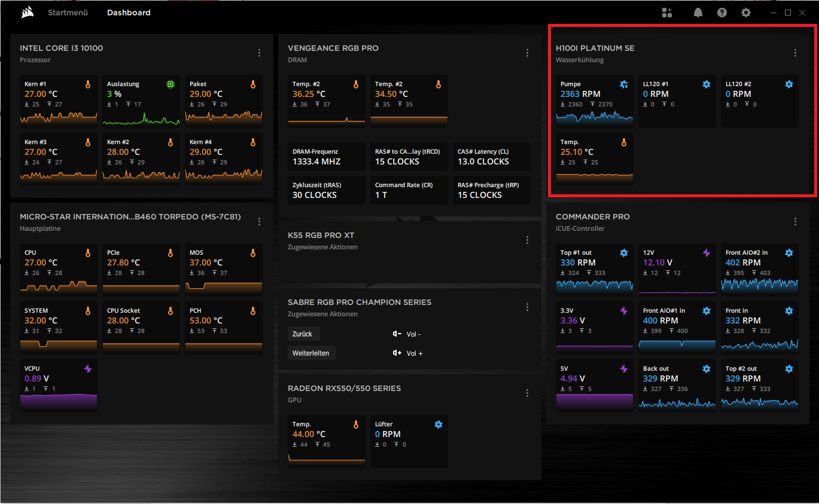Click the VCPU voltage bolt icon
The height and width of the screenshot is (504, 819).
[88, 369]
